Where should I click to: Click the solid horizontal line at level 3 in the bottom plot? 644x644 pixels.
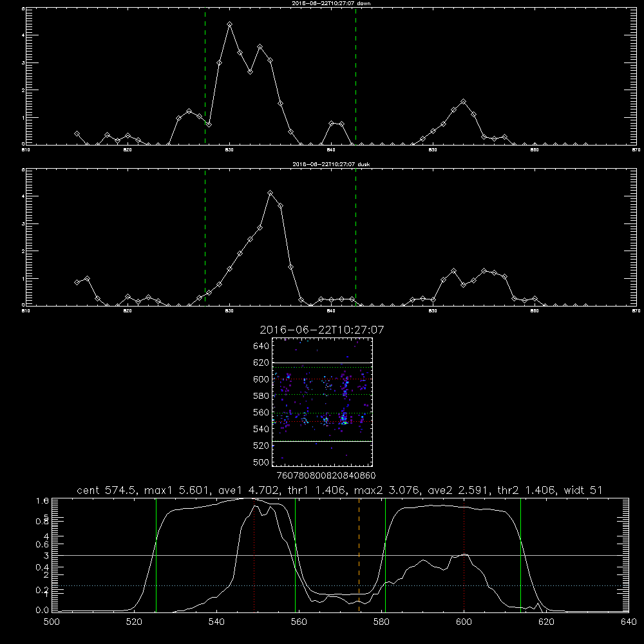[x=340, y=555]
